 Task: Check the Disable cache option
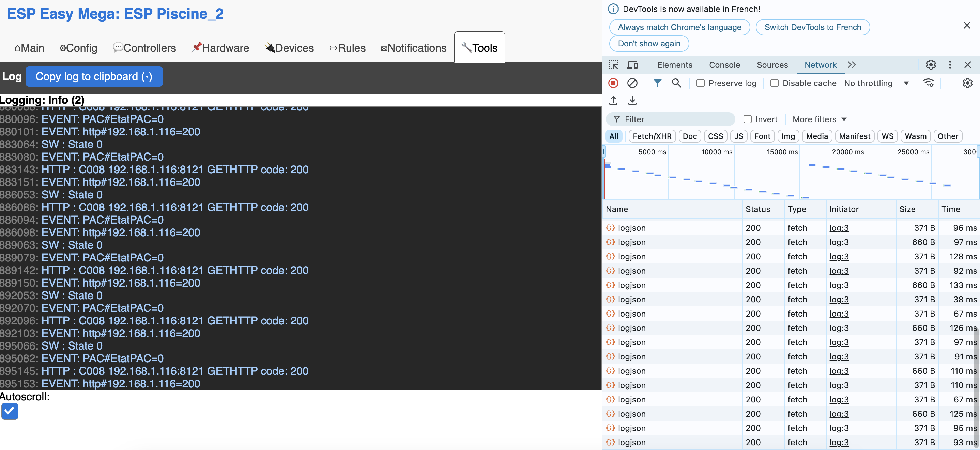(x=774, y=83)
